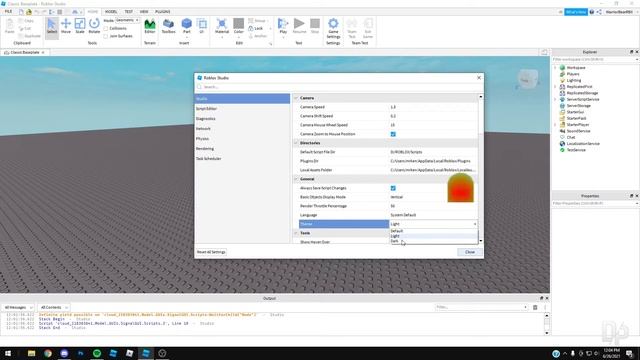Toggle Camera Zoom to Mouse Position checkbox
This screenshot has height=360, width=640.
(x=393, y=134)
